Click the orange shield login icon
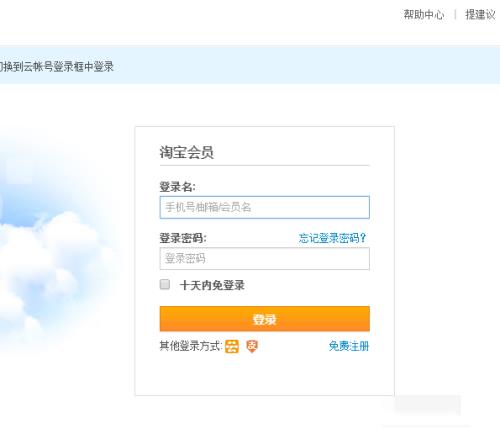 pyautogui.click(x=252, y=346)
